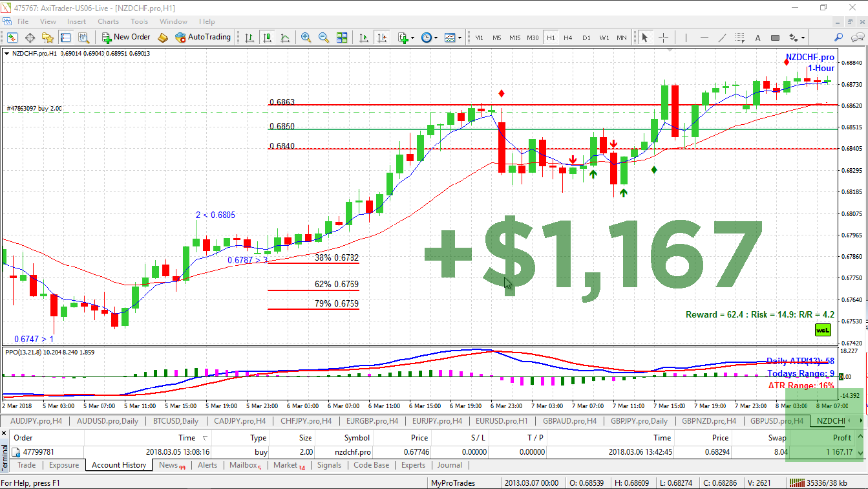Tile chart windows icon
Image resolution: width=868 pixels, height=489 pixels.
pyautogui.click(x=342, y=38)
